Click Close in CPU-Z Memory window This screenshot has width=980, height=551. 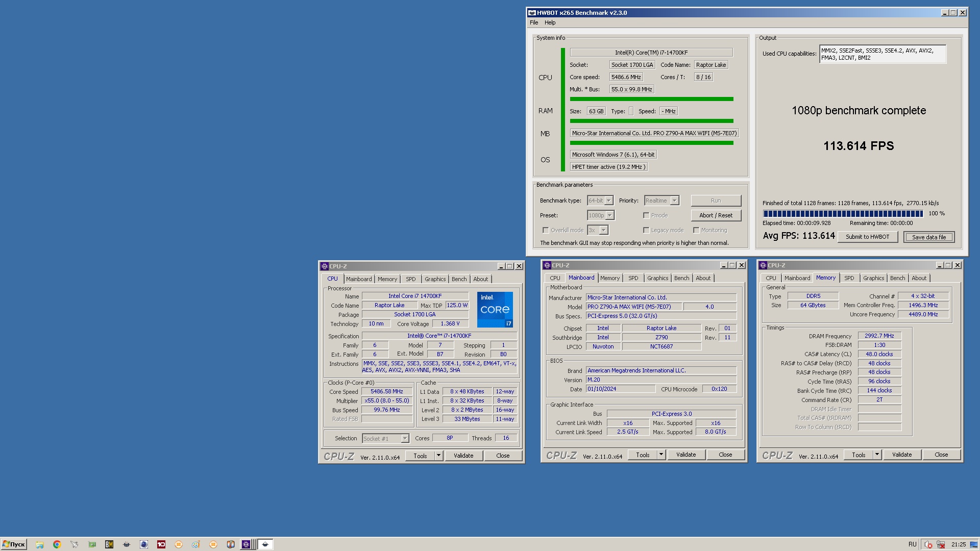coord(941,455)
